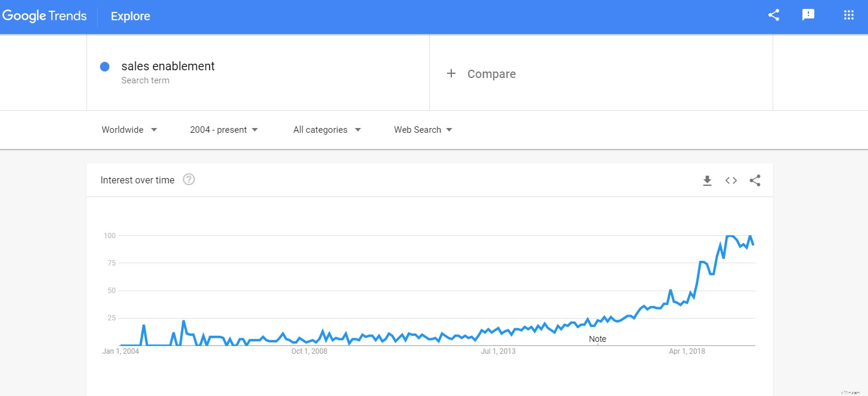Viewport: 868px width, 396px height.
Task: Open the All categories dropdown
Action: 326,129
